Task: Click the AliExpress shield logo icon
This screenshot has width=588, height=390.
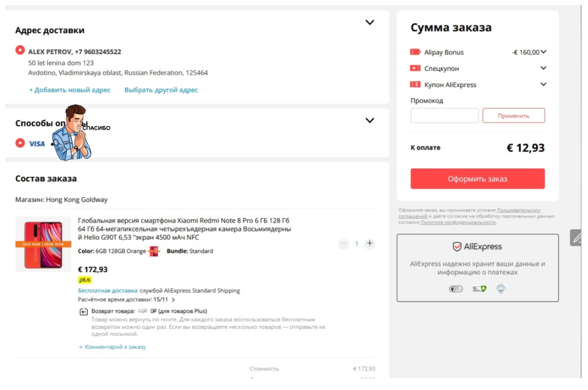Action: (457, 247)
